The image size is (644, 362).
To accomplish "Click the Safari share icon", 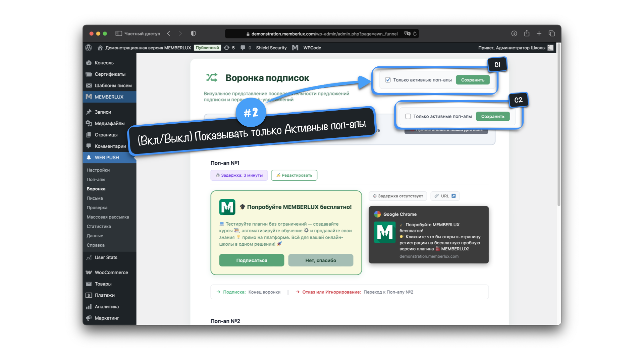I will click(527, 34).
